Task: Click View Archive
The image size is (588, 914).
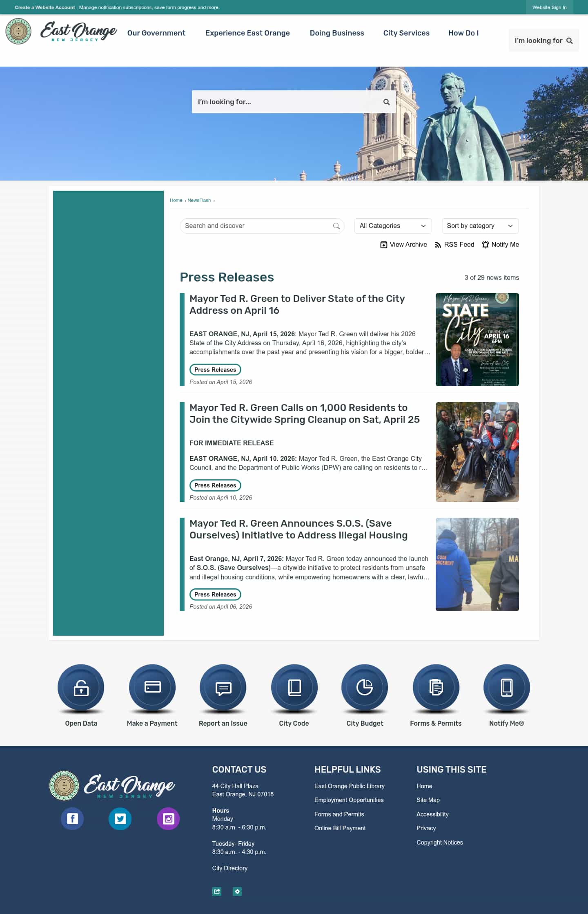Action: pyautogui.click(x=403, y=244)
